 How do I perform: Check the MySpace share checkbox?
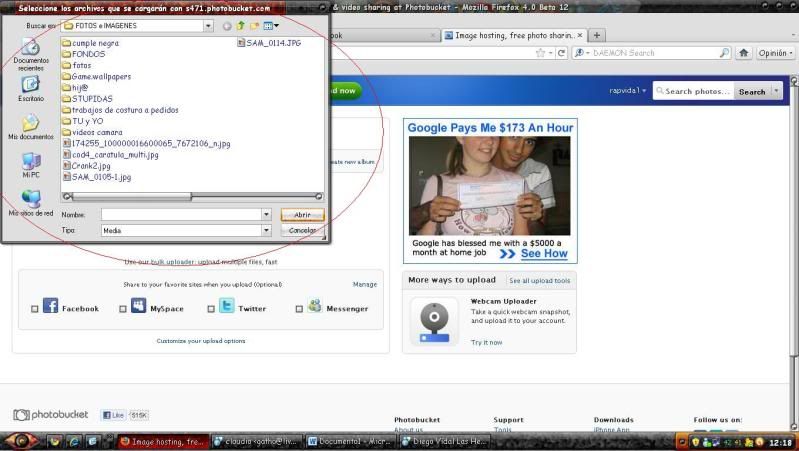coord(123,309)
